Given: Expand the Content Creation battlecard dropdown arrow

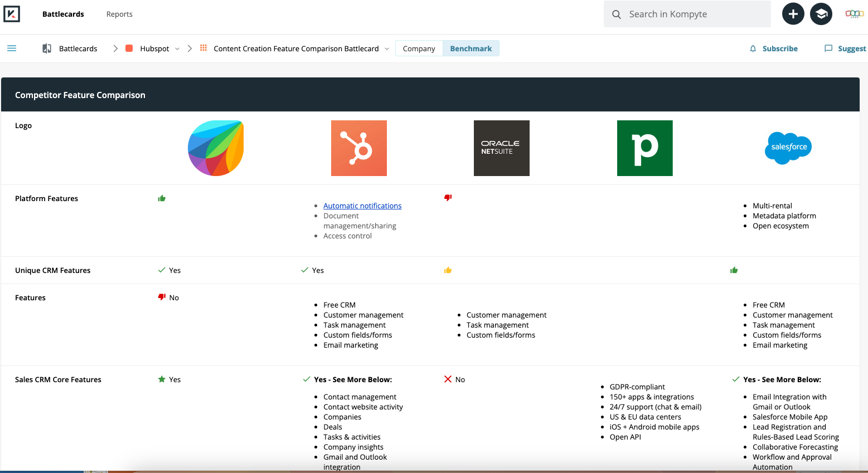Looking at the screenshot, I should 387,49.
